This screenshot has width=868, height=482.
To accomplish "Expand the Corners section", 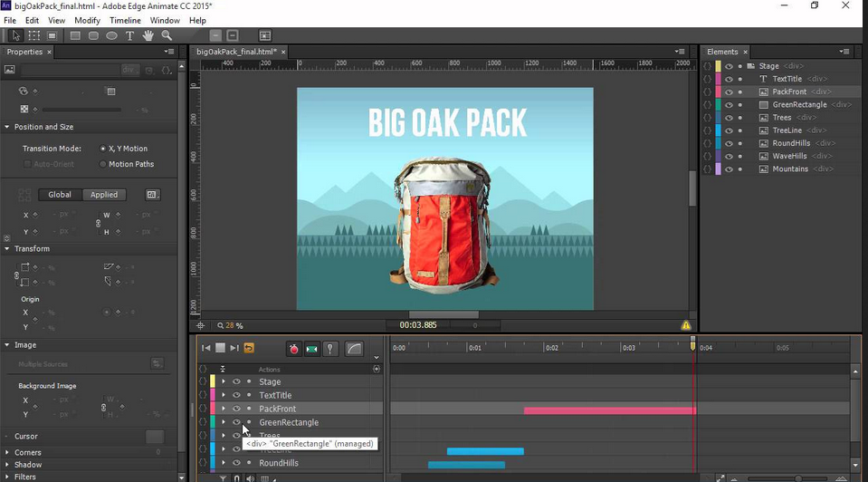I will 7,452.
